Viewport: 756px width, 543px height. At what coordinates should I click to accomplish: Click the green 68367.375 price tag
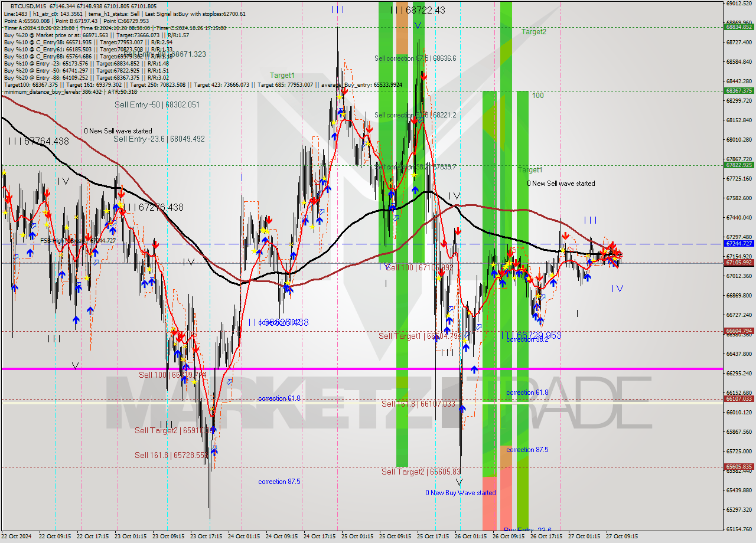[x=739, y=91]
